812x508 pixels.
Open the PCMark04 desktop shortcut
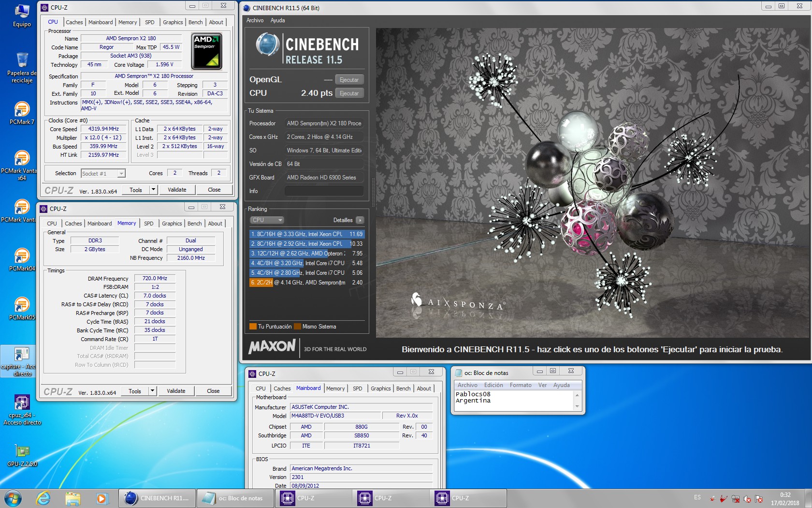(22, 259)
